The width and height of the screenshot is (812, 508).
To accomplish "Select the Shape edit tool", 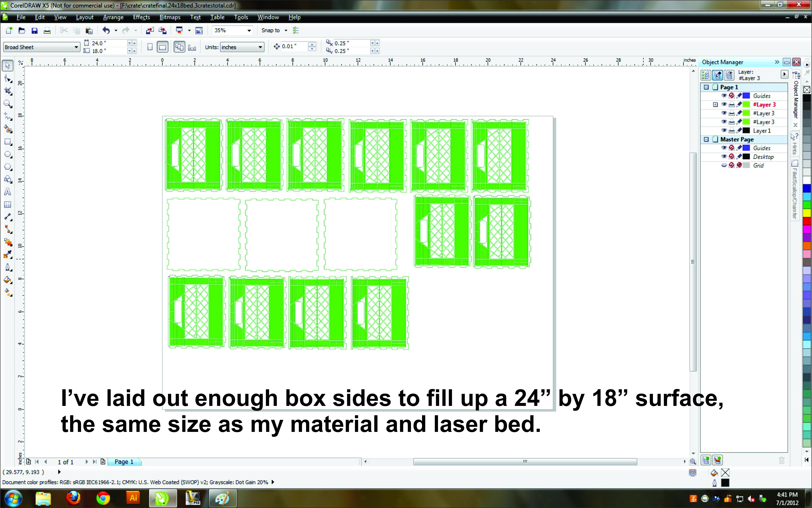I will pos(8,79).
